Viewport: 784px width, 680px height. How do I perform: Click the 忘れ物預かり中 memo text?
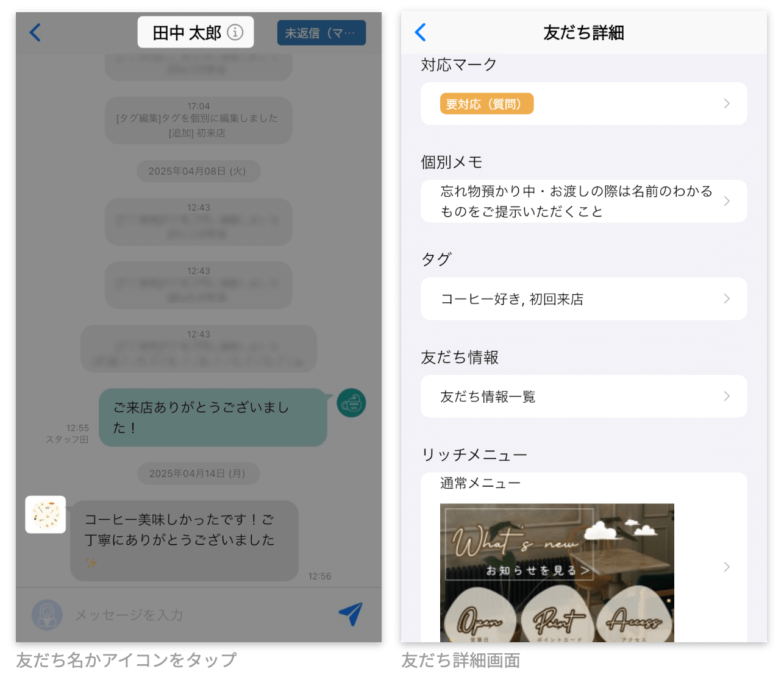click(576, 201)
